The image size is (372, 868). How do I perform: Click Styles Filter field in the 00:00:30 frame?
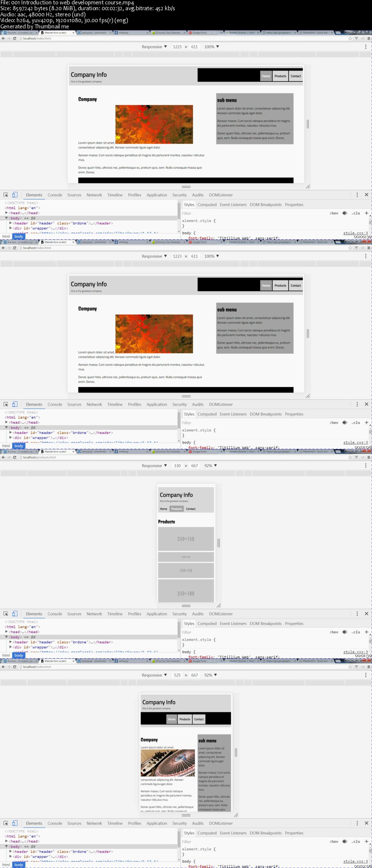click(254, 213)
